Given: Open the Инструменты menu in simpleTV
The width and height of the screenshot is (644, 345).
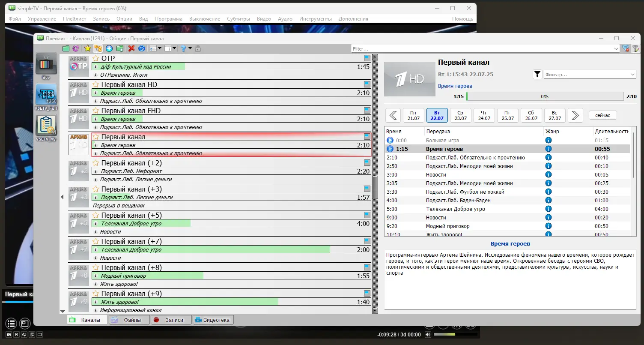Looking at the screenshot, I should pos(316,19).
